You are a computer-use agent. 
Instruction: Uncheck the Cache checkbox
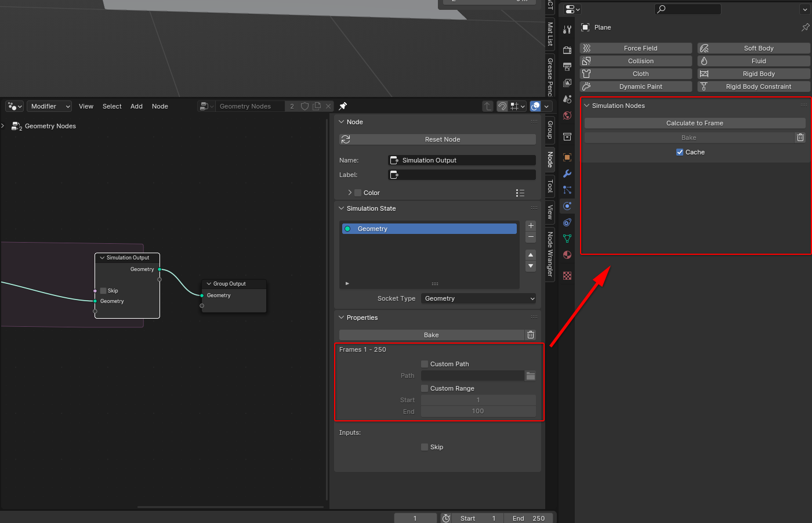(680, 152)
